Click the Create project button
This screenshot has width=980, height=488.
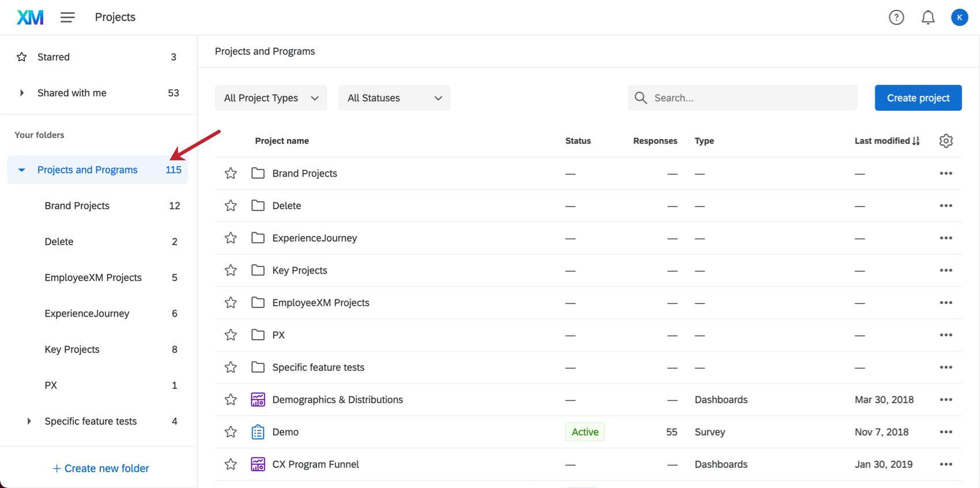tap(918, 98)
